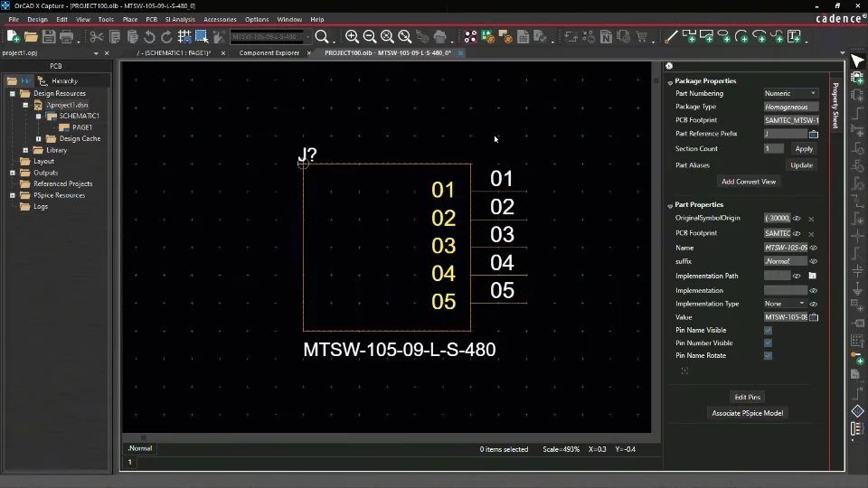Click the Section Count input field
Screen dimensions: 868x488
click(x=773, y=149)
